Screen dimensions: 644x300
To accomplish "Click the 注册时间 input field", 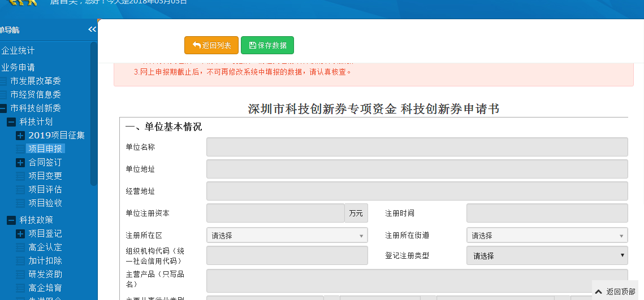I will tap(547, 214).
